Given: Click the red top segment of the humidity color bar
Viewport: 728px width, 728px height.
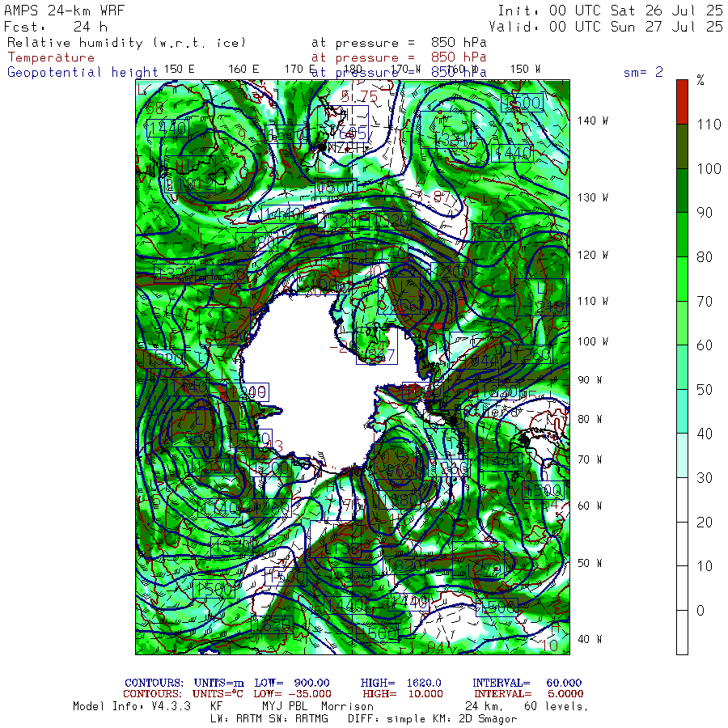Looking at the screenshot, I should (x=682, y=102).
